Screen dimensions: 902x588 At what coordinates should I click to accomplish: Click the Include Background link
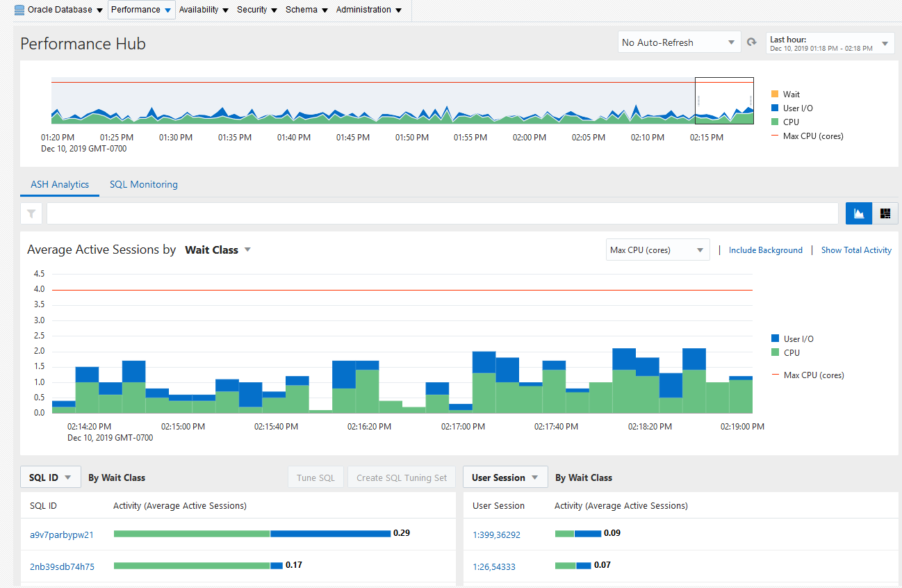click(x=766, y=250)
